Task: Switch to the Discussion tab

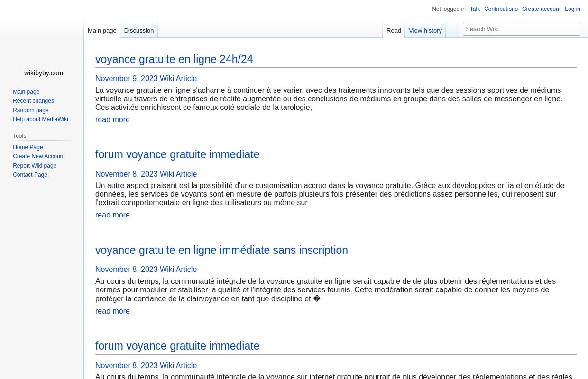Action: pos(138,30)
